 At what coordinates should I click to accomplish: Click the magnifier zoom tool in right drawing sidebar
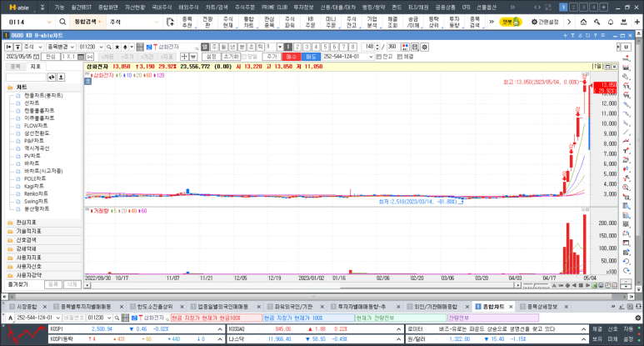(626, 188)
